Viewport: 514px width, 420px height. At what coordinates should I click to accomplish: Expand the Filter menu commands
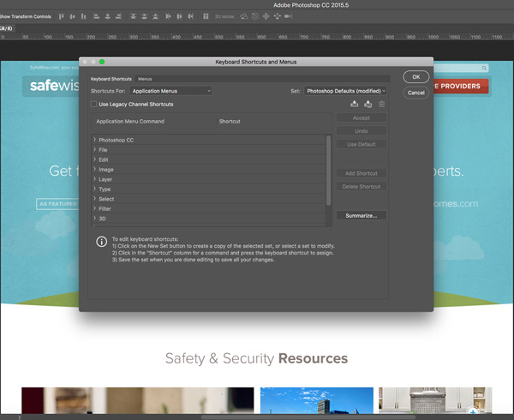point(94,208)
